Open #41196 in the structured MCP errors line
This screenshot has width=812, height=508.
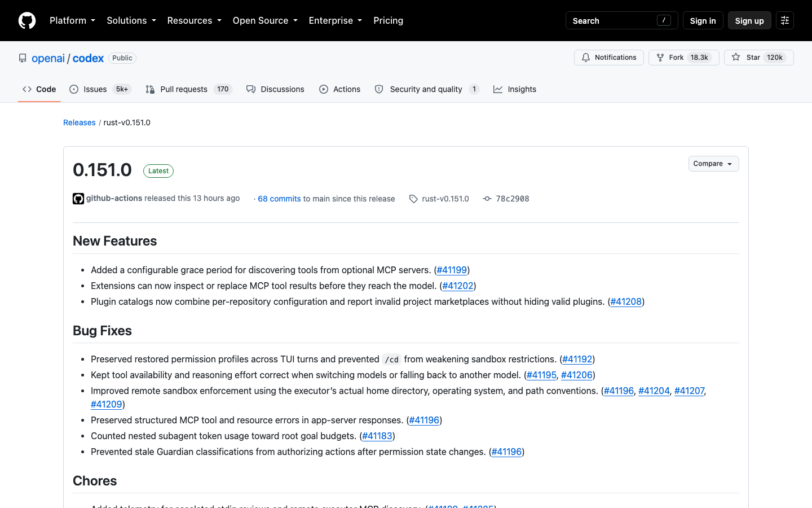tap(424, 420)
